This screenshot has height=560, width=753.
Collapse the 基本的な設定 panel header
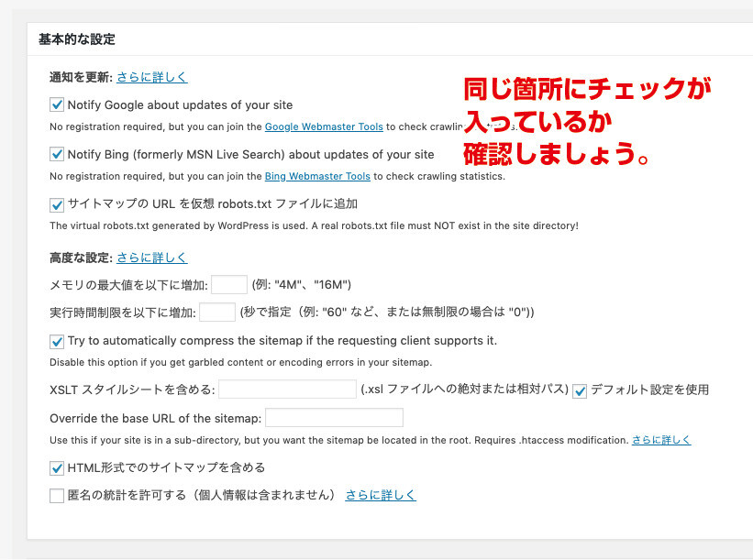[x=77, y=40]
